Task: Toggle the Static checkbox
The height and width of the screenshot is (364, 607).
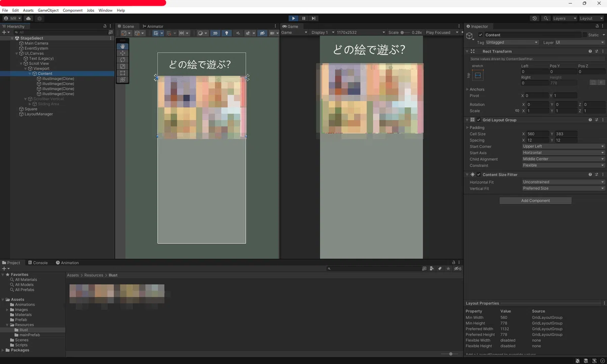Action: 585,35
